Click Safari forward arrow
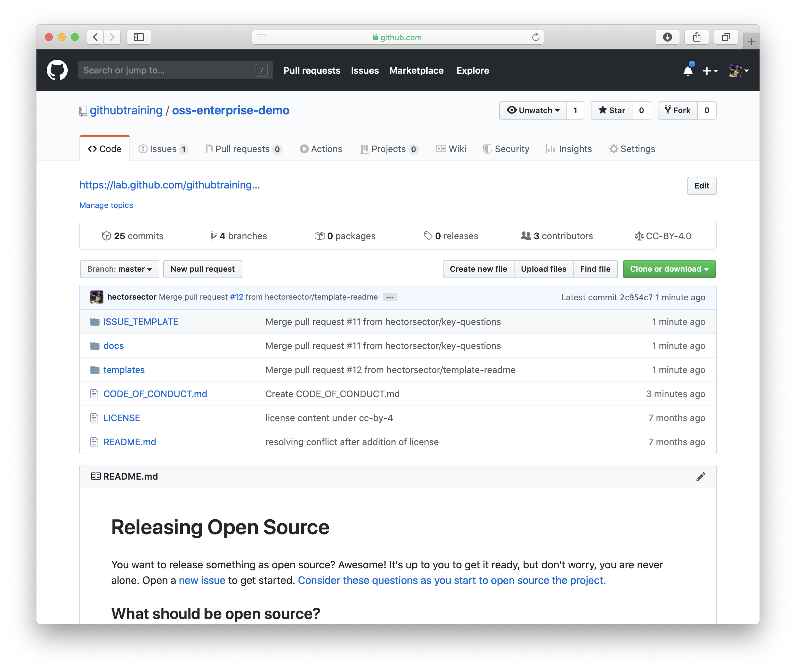Screen dimensions: 796x672 tap(112, 37)
